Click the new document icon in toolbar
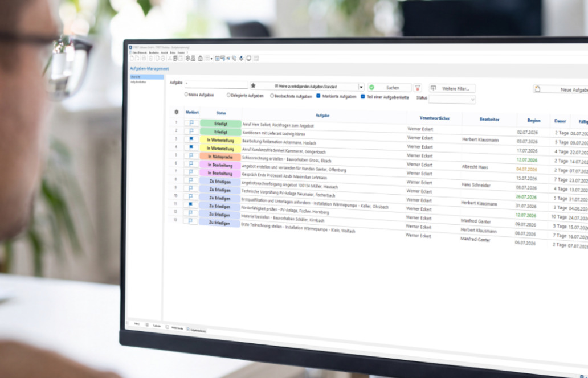 [132, 59]
